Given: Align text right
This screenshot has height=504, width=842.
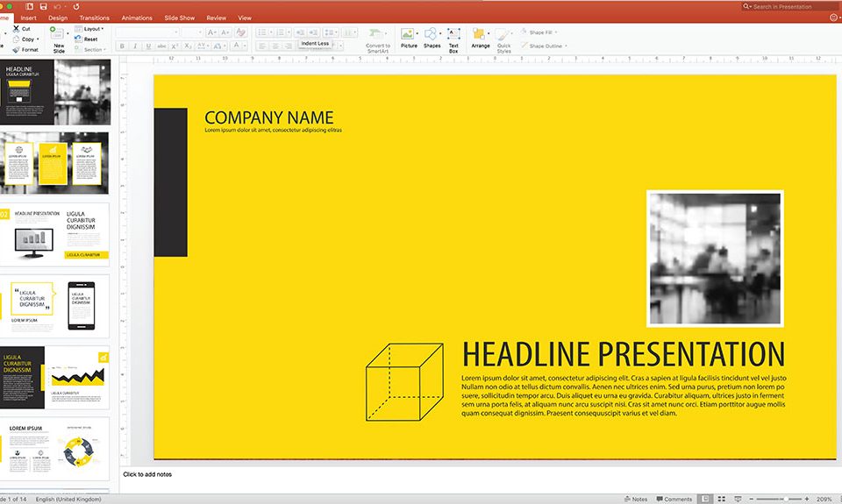Looking at the screenshot, I should tap(288, 46).
